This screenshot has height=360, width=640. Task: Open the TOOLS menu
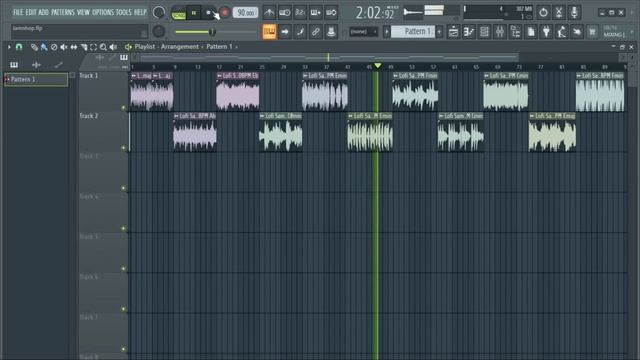pyautogui.click(x=124, y=12)
